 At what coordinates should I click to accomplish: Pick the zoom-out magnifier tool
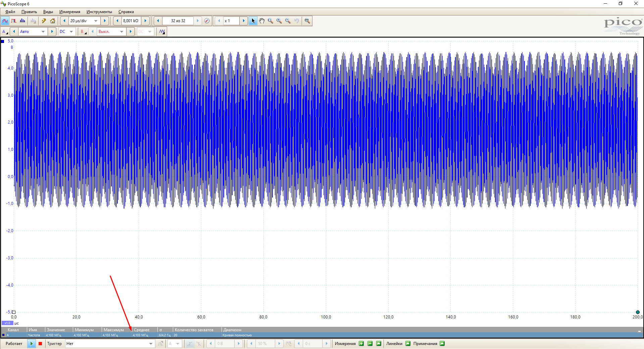(288, 21)
